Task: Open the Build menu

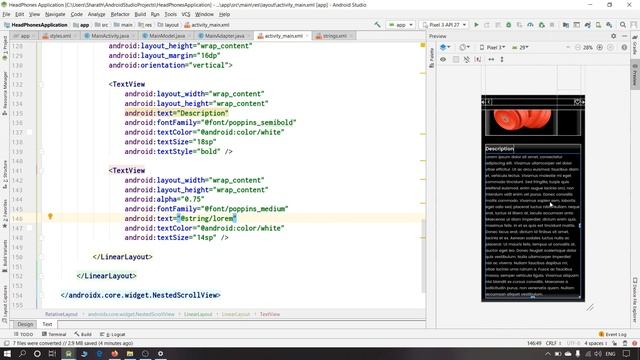Action: [140, 14]
